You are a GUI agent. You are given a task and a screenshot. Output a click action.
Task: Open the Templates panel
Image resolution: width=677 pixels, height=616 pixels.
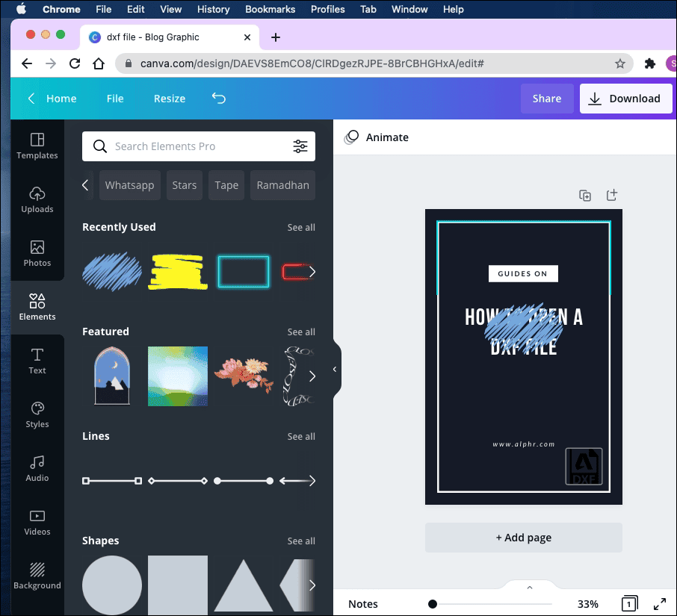click(x=37, y=146)
